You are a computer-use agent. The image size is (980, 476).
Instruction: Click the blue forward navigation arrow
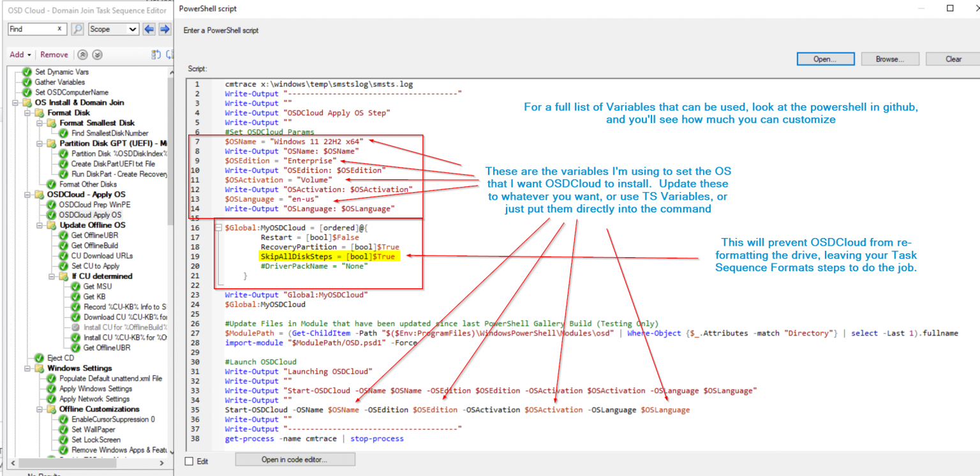(x=164, y=29)
